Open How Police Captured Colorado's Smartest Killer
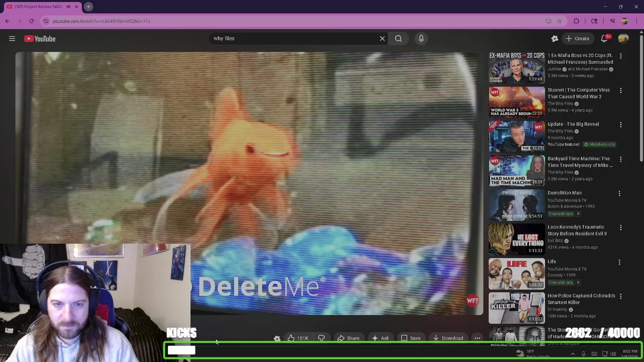 (x=581, y=299)
